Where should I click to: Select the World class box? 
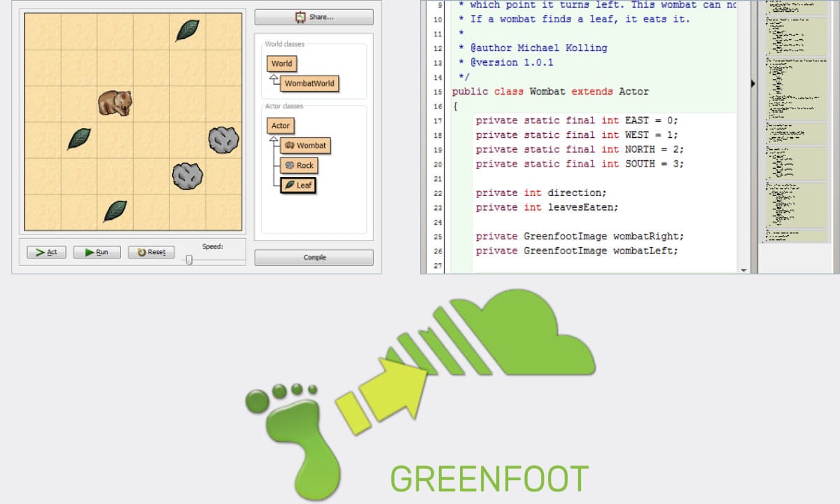coord(281,64)
